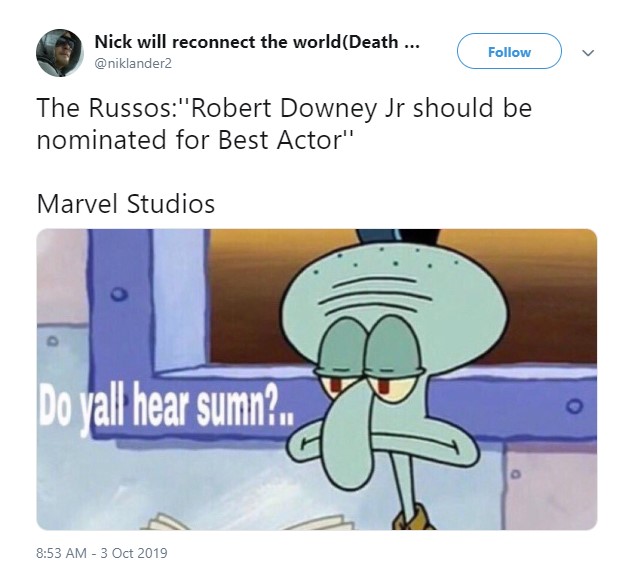Image resolution: width=627 pixels, height=566 pixels.
Task: Open the Squidward meme image
Action: coord(317,379)
